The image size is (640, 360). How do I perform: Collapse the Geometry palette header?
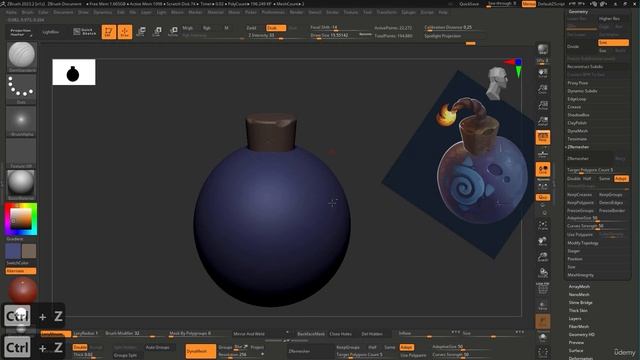click(x=578, y=12)
